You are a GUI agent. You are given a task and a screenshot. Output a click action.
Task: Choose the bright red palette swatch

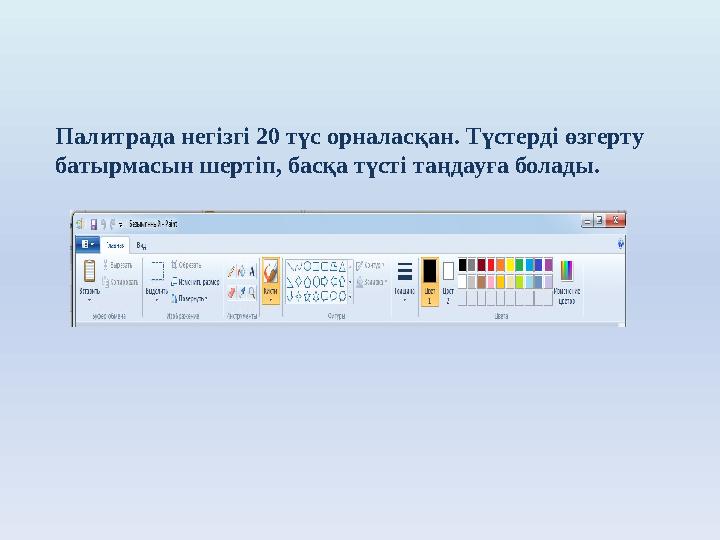(491, 265)
